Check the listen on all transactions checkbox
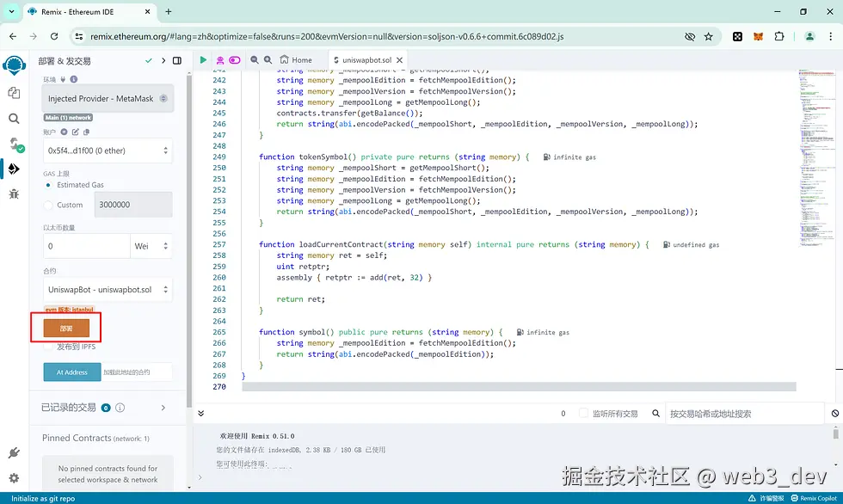This screenshot has width=843, height=504. (583, 413)
